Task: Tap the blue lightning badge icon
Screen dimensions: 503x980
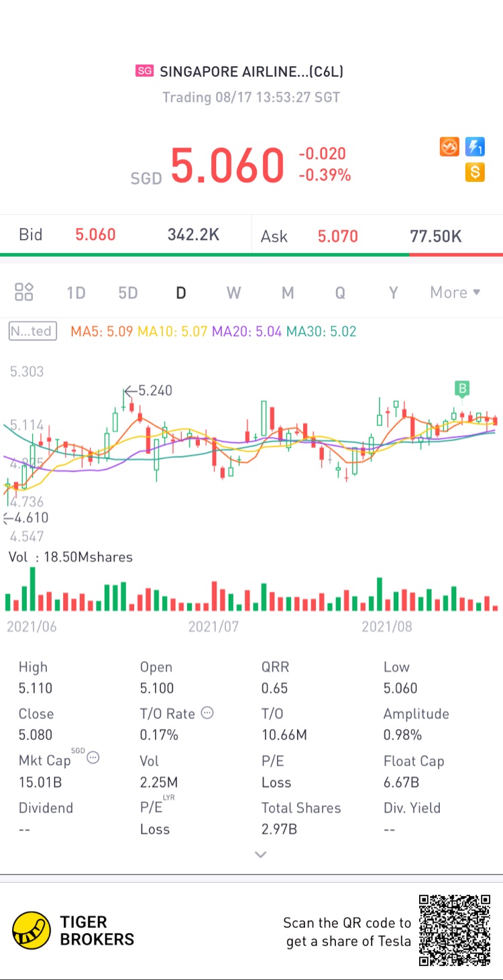Action: tap(475, 146)
